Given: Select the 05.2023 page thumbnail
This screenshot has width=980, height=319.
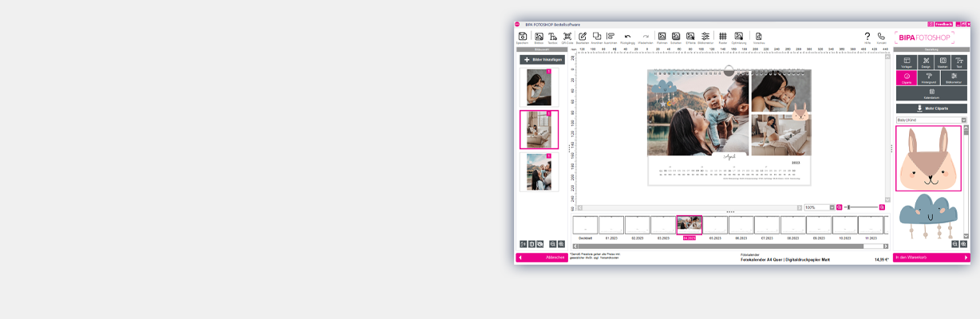Looking at the screenshot, I should pyautogui.click(x=715, y=226).
